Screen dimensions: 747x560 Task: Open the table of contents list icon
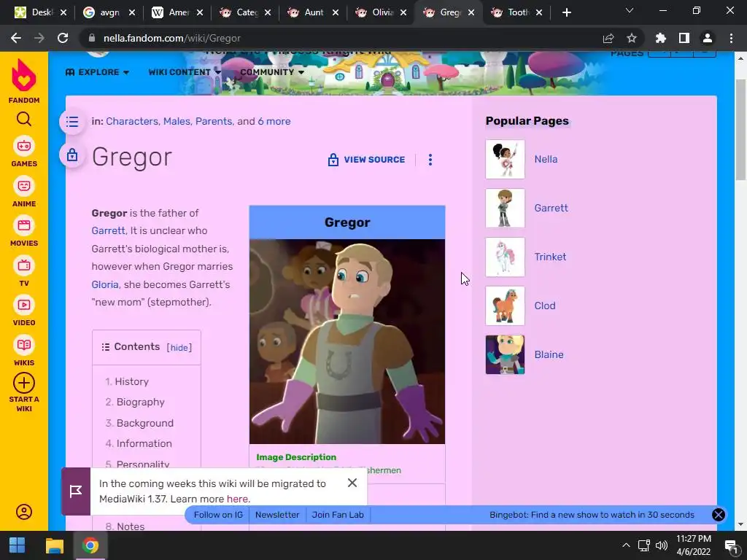[x=72, y=122]
